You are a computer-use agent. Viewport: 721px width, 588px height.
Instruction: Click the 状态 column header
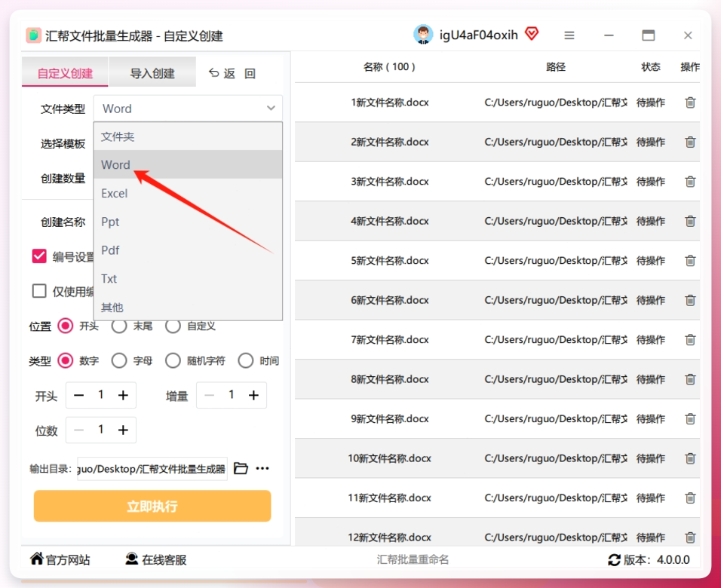651,66
